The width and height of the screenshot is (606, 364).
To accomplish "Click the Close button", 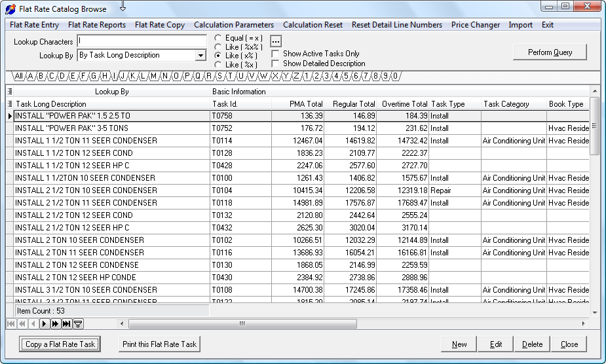I will pyautogui.click(x=569, y=344).
